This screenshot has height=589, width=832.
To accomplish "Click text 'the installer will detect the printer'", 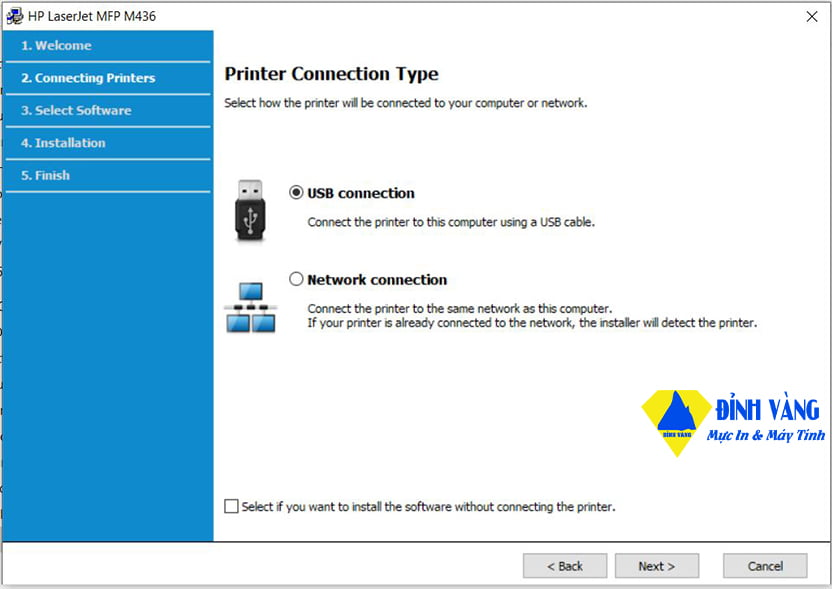I will pos(668,323).
